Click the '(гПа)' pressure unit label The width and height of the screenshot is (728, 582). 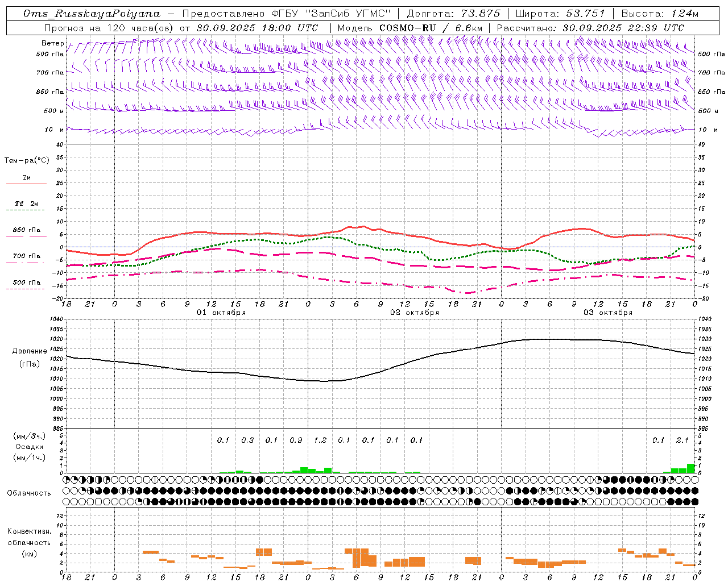30,364
